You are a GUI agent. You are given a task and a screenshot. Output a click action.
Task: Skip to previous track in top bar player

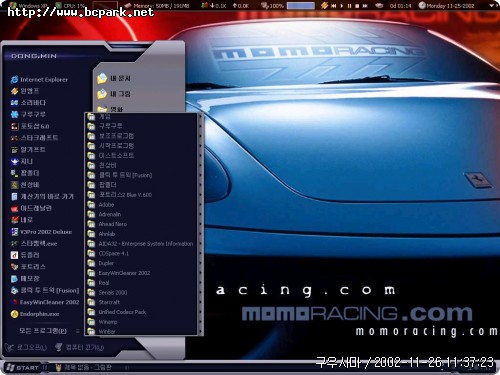point(333,6)
